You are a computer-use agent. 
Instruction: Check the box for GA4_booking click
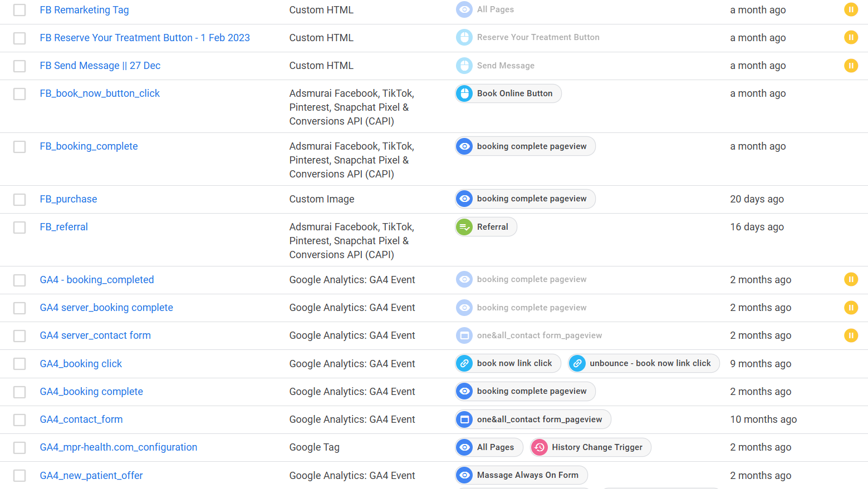19,364
